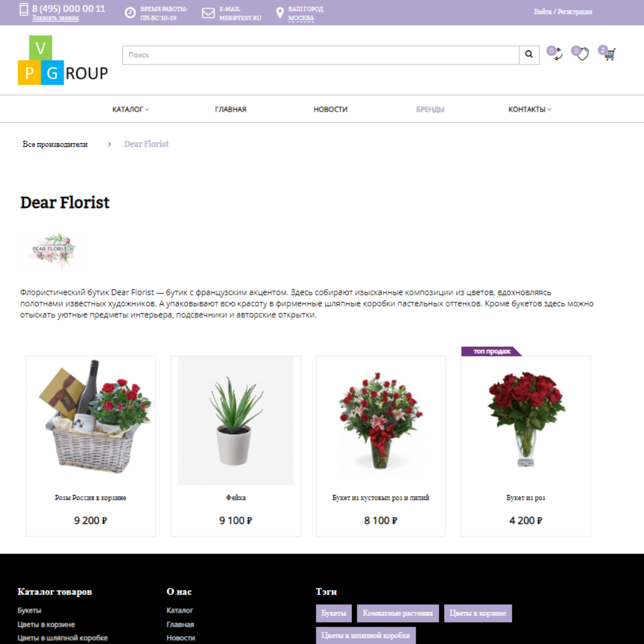This screenshot has width=644, height=644.
Task: Click the search magnifier icon
Action: pos(529,55)
